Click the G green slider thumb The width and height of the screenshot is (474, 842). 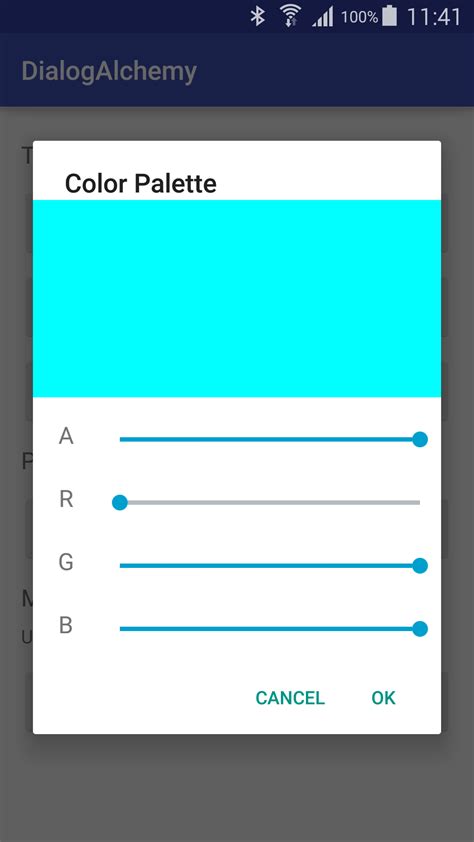click(x=420, y=565)
